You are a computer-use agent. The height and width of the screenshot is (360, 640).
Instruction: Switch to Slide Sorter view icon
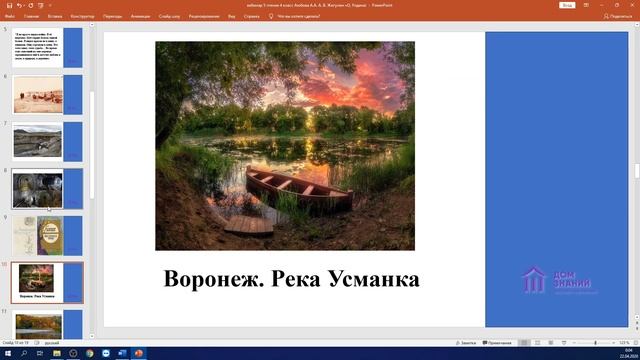tap(538, 343)
